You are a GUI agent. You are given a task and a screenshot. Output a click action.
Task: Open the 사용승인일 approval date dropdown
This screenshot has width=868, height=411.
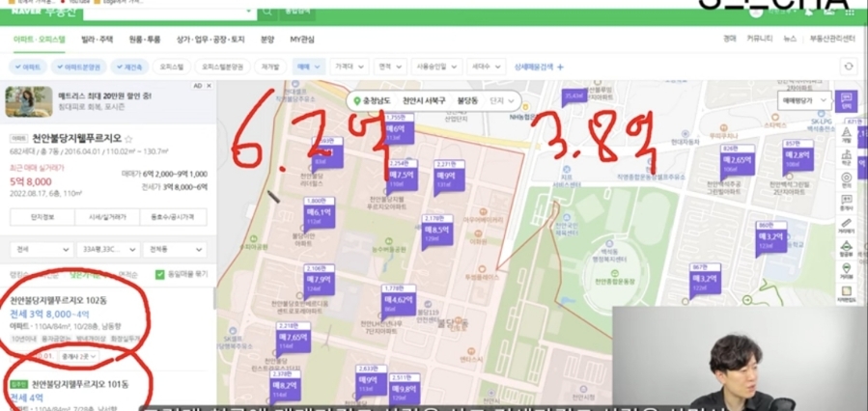pyautogui.click(x=436, y=67)
